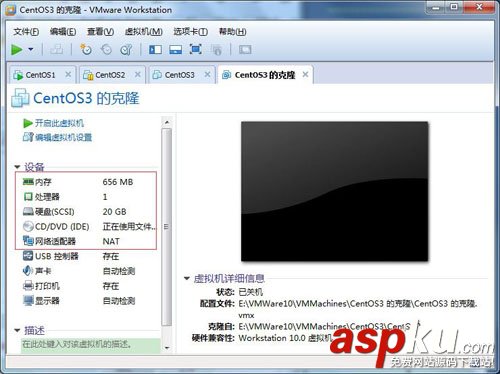Click the Unity mode toolbar icon
The width and height of the screenshot is (500, 374).
(216, 50)
